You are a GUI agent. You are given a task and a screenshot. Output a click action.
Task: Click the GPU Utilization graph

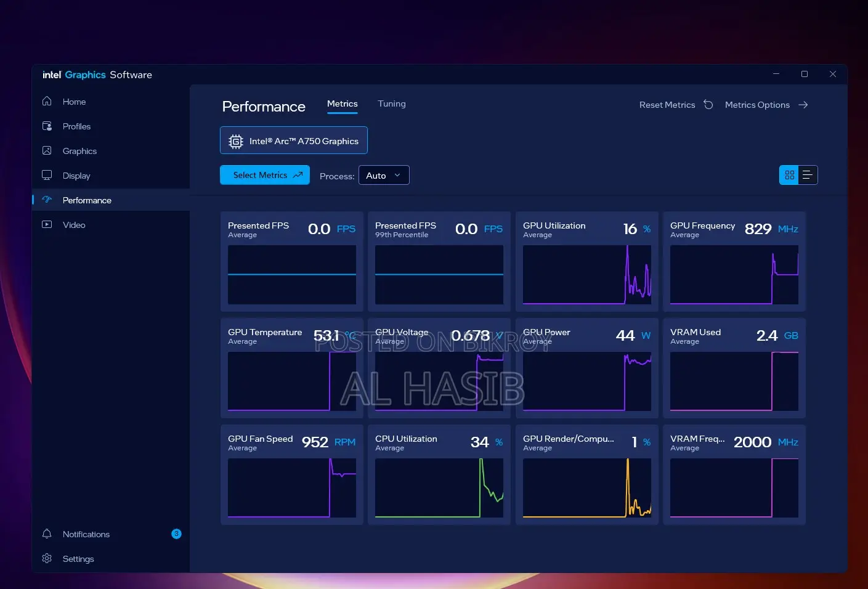(x=587, y=275)
